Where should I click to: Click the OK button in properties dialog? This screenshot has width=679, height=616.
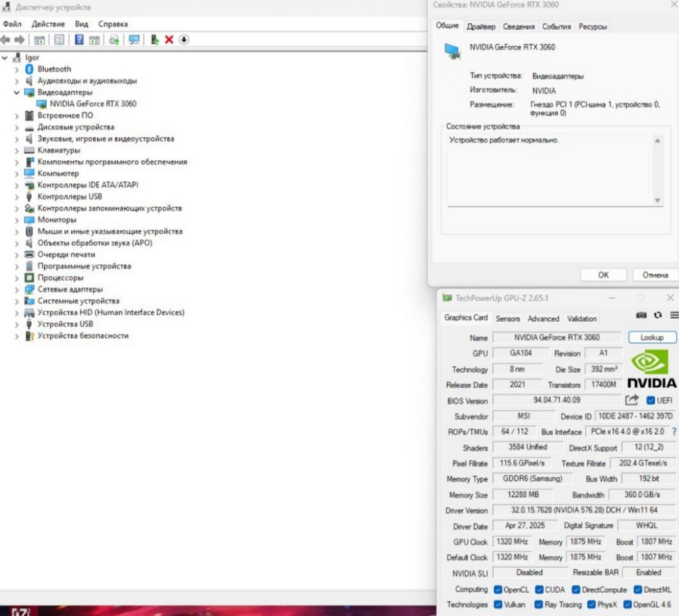[603, 275]
